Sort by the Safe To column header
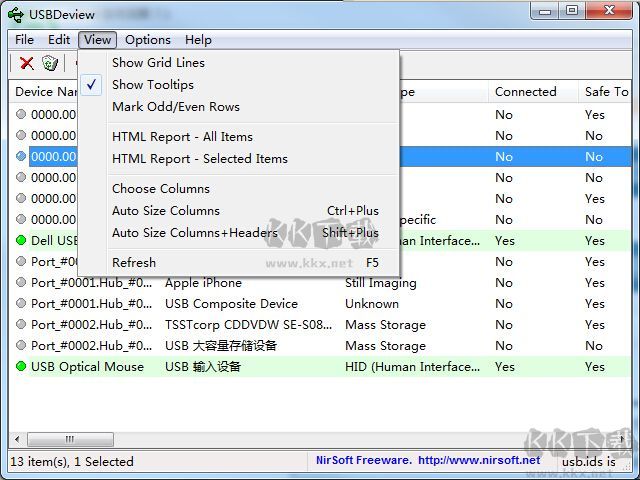The width and height of the screenshot is (640, 480). (x=605, y=92)
